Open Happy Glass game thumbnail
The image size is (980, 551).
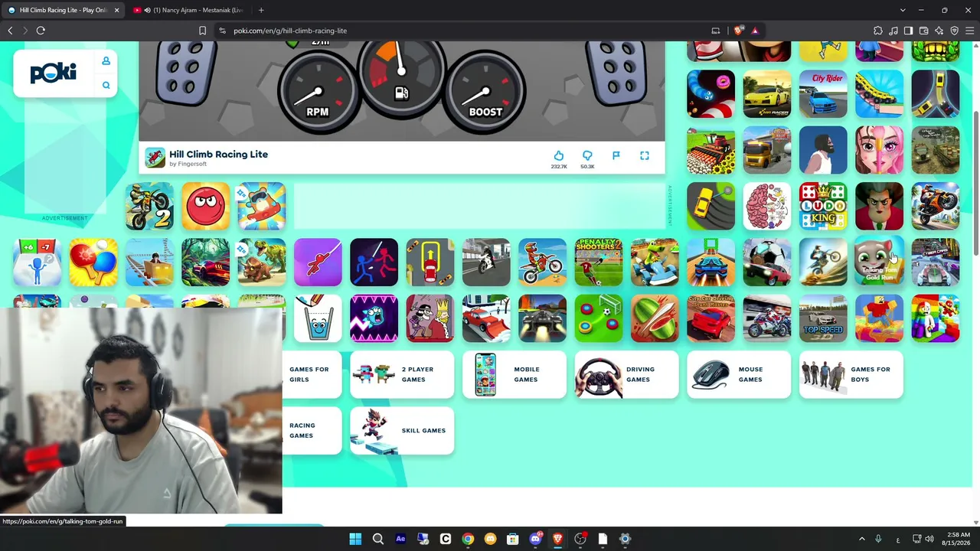pyautogui.click(x=318, y=318)
